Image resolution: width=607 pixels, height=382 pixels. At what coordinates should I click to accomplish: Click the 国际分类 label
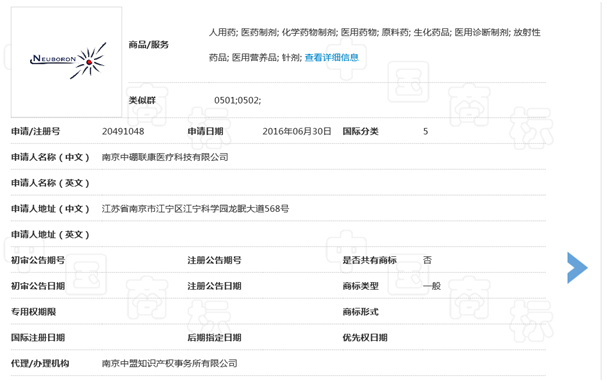(x=360, y=132)
